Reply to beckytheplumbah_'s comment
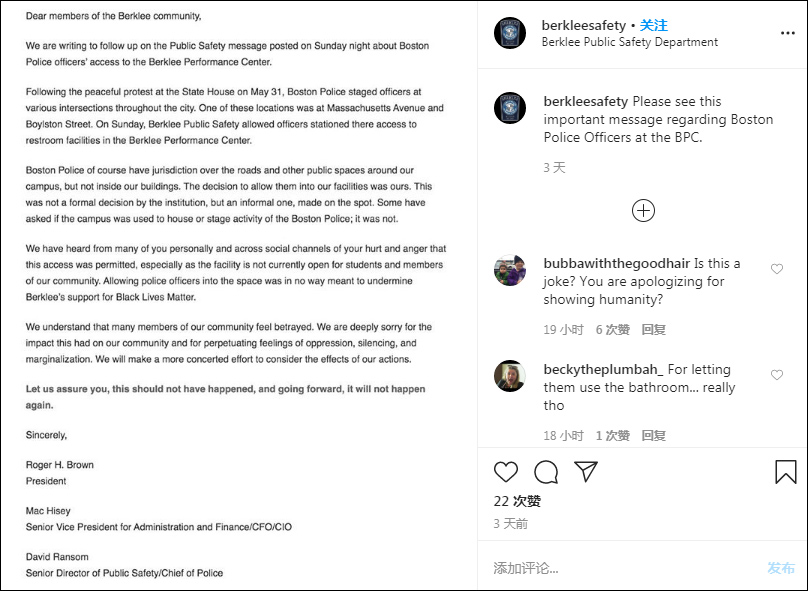The width and height of the screenshot is (808, 591). [653, 435]
